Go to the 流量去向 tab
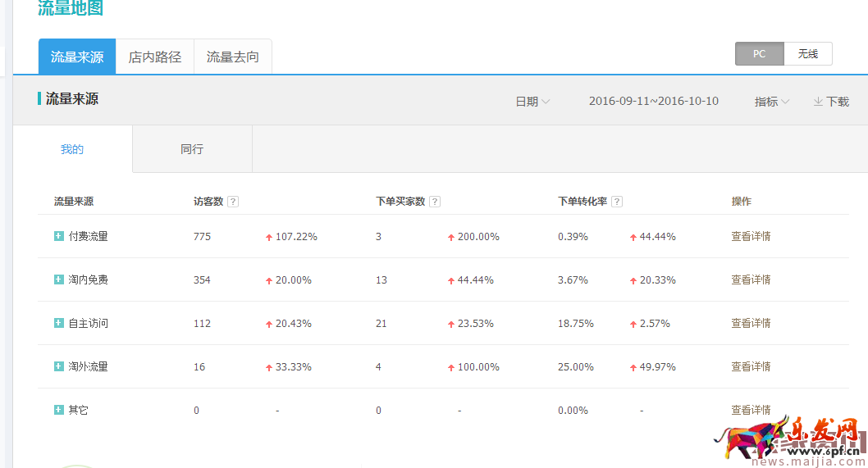868x468 pixels. pos(233,57)
